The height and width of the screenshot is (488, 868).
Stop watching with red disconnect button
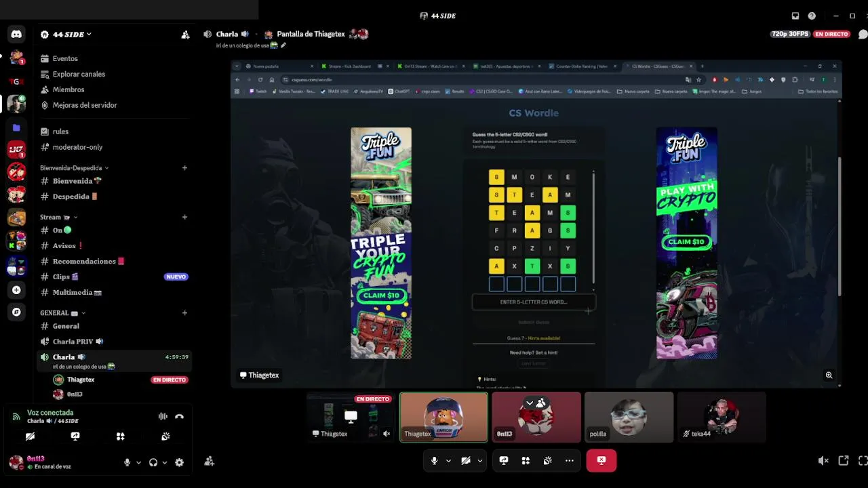click(x=601, y=461)
